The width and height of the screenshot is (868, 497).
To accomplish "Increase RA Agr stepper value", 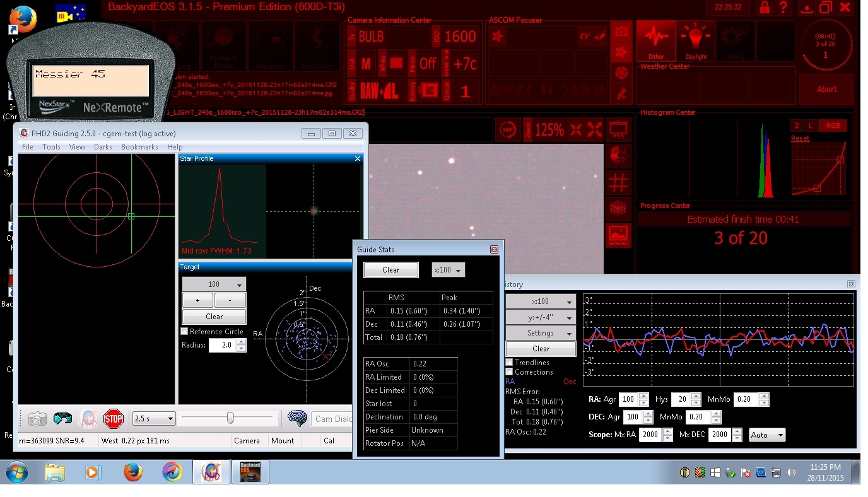I will click(643, 396).
